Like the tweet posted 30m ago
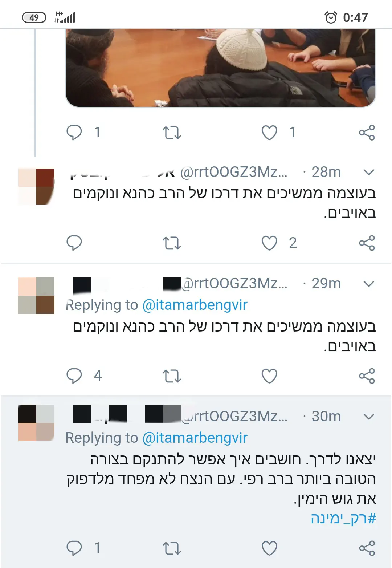The width and height of the screenshot is (392, 568). [269, 548]
